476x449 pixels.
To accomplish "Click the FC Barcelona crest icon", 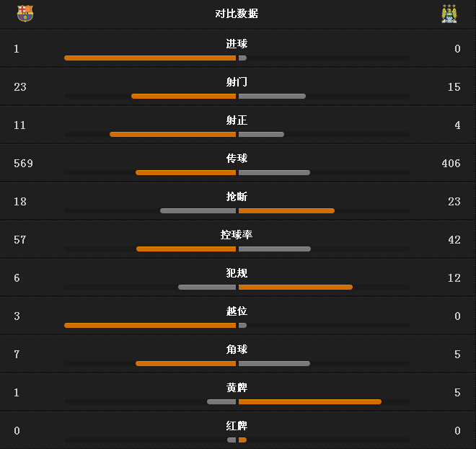I will click(x=25, y=14).
